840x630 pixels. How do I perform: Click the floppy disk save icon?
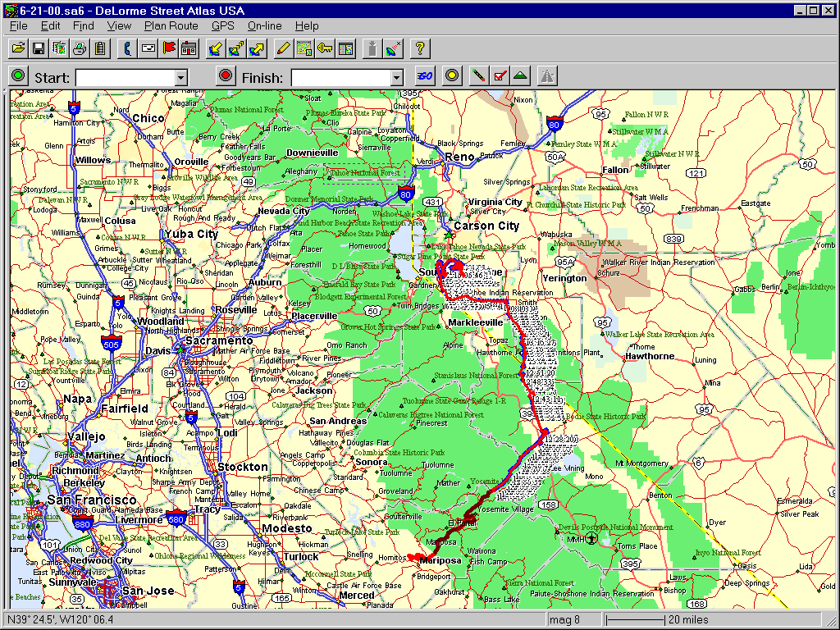tap(38, 48)
